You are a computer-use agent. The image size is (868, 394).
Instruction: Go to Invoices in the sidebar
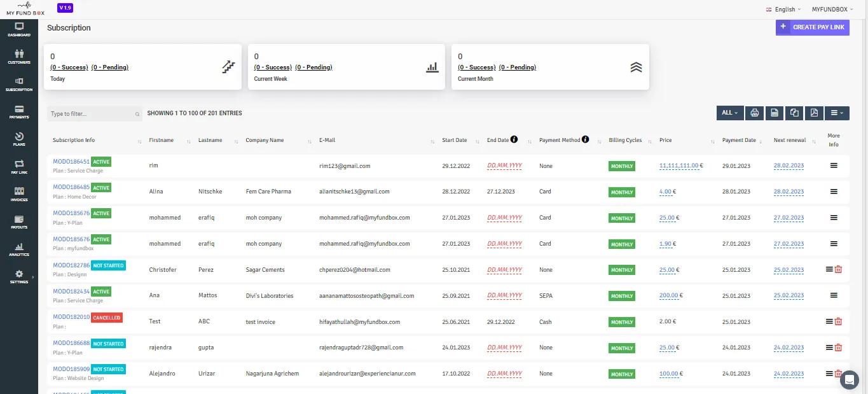(x=19, y=194)
